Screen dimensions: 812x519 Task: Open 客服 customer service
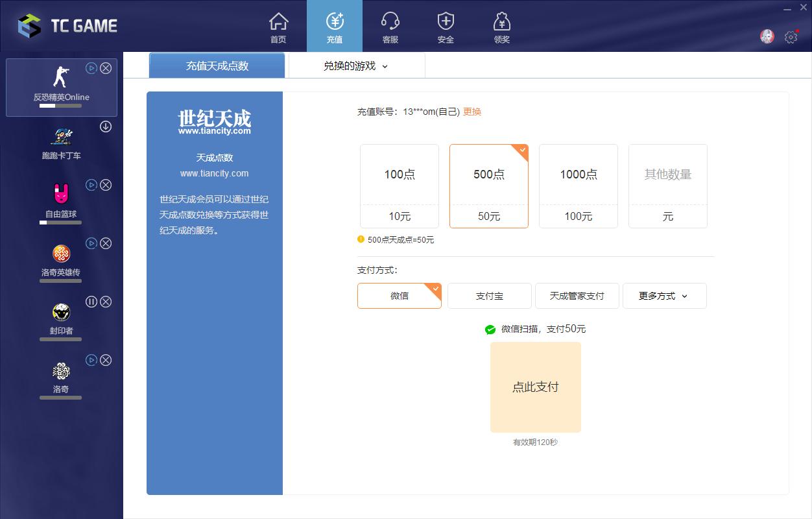click(390, 26)
